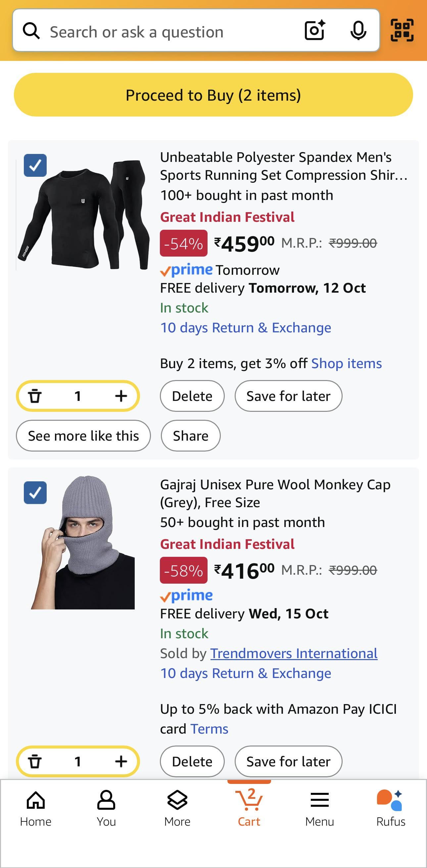The image size is (427, 868).
Task: Tap the microphone voice search icon
Action: click(x=358, y=31)
